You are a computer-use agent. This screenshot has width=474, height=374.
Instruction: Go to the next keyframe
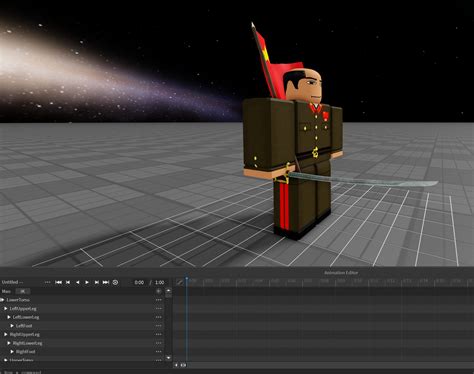(x=96, y=282)
